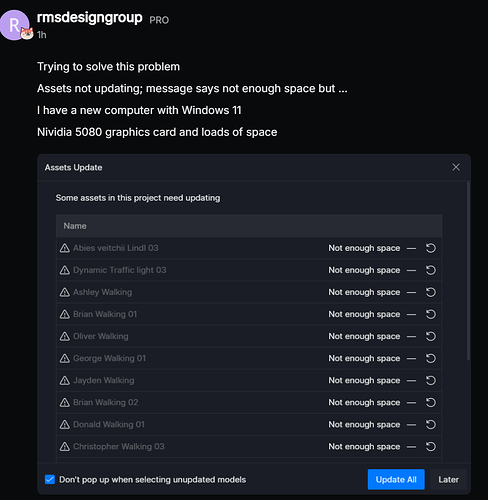Open the rmsdesigngroup username link
Screen dimensions: 488x500
pos(89,17)
